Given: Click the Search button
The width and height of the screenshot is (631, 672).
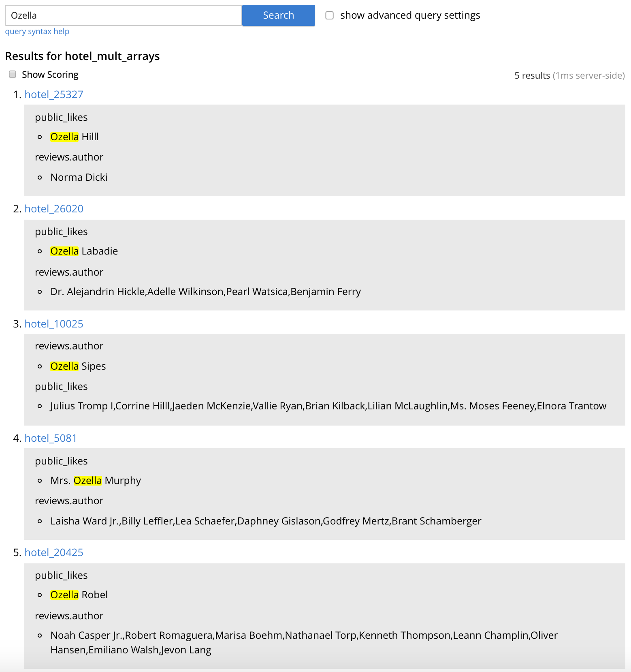Looking at the screenshot, I should (278, 15).
